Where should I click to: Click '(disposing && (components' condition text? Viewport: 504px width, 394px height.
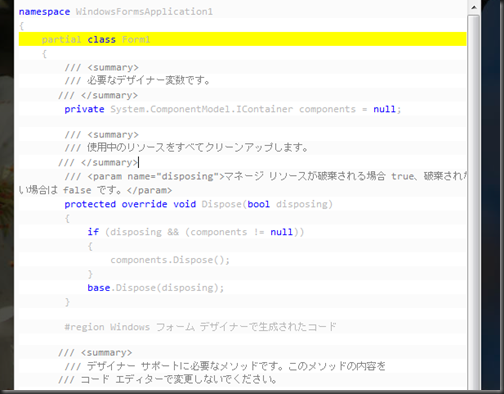click(176, 232)
